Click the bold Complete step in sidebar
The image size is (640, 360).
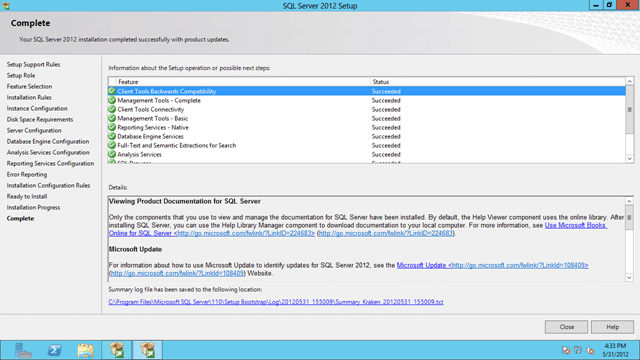pyautogui.click(x=20, y=219)
